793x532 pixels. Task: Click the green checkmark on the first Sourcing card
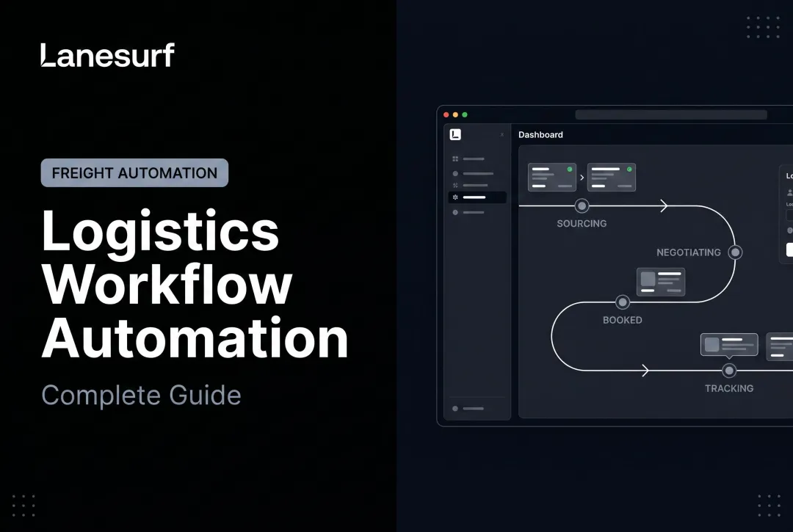click(570, 170)
